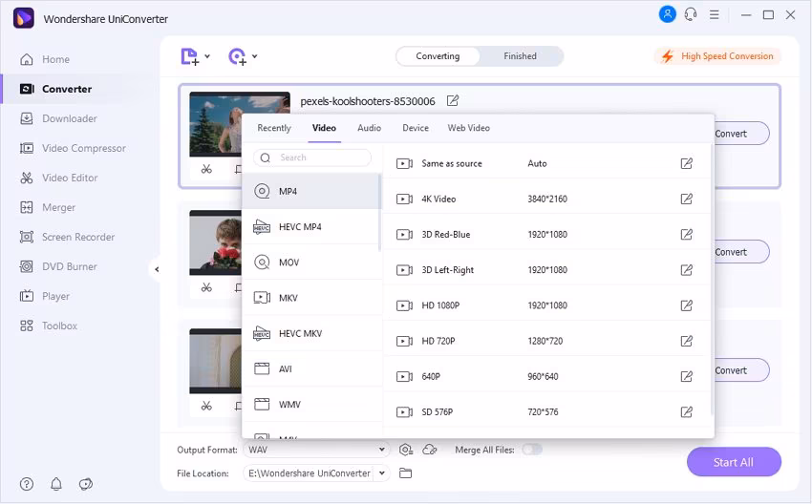Open the Player section
This screenshot has width=812, height=504.
tap(44, 296)
